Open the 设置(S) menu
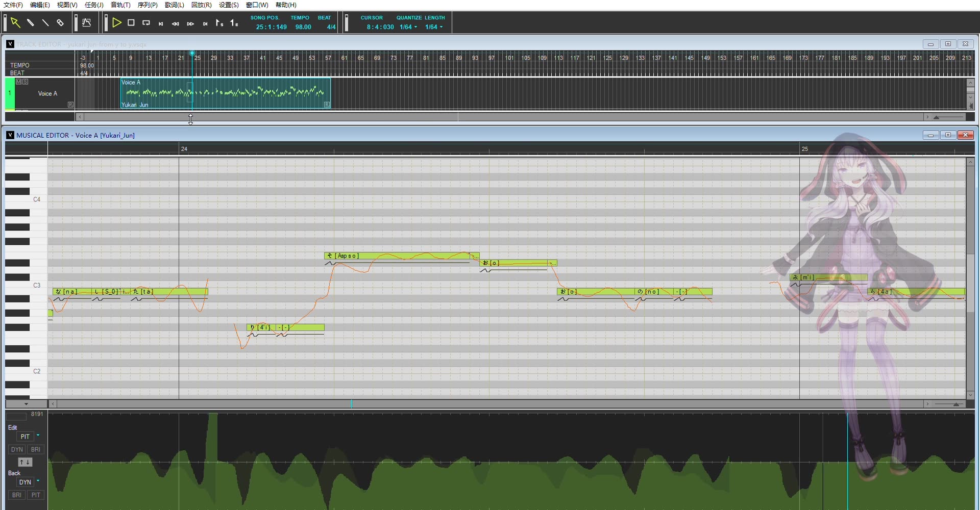 [x=229, y=5]
